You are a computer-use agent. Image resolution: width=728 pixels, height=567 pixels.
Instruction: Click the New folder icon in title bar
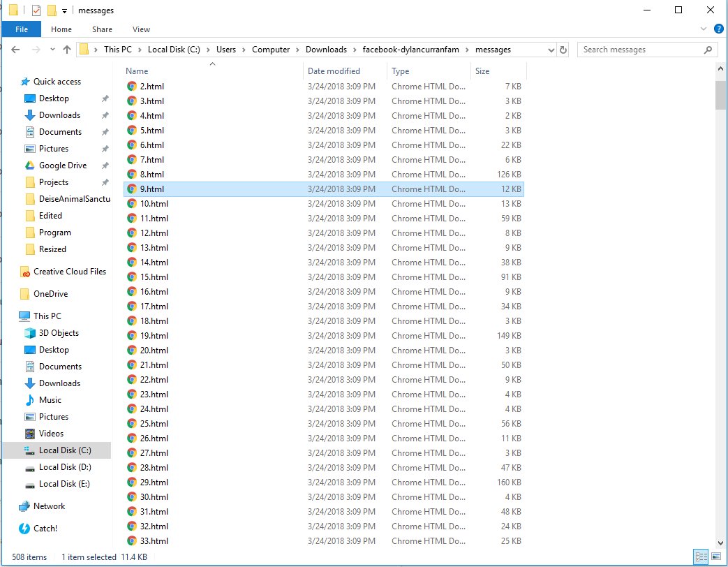[52, 10]
